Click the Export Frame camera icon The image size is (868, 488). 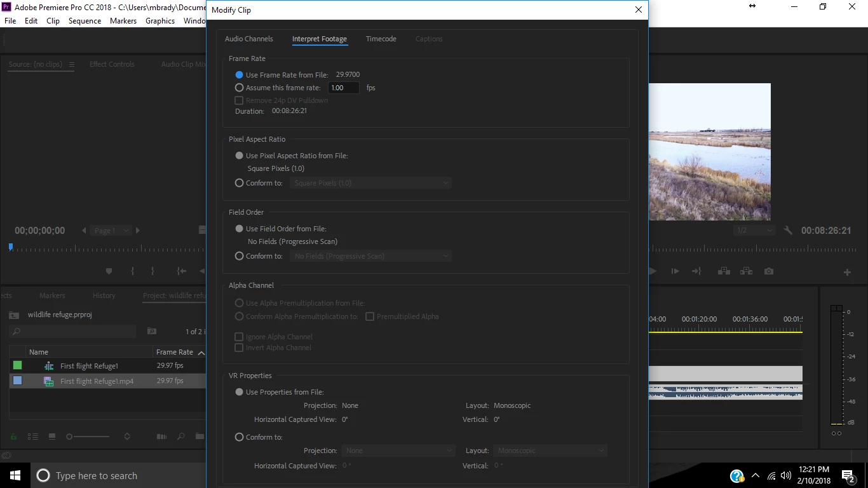[x=769, y=271]
